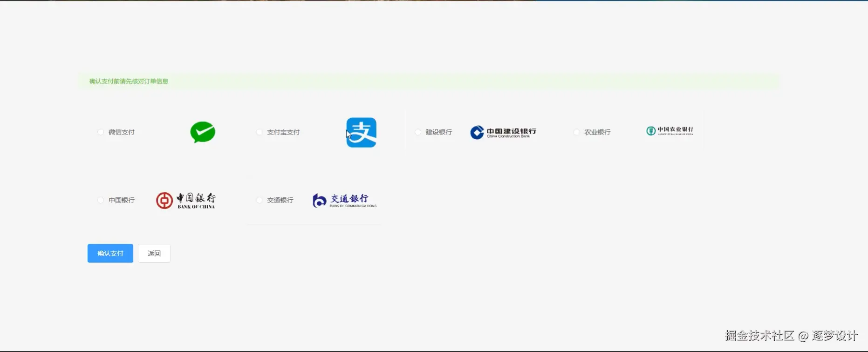Select the 微信支付 radio button
The image size is (868, 352).
(101, 132)
